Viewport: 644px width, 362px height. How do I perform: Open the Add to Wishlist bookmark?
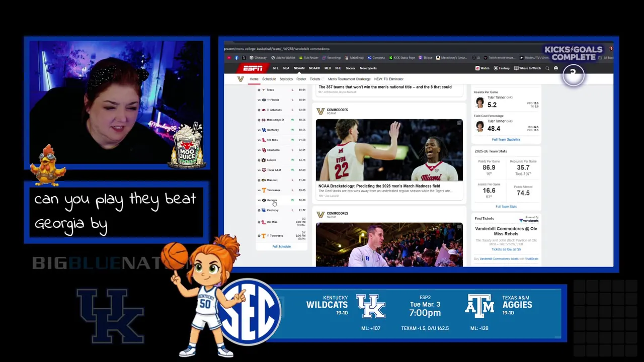click(283, 58)
